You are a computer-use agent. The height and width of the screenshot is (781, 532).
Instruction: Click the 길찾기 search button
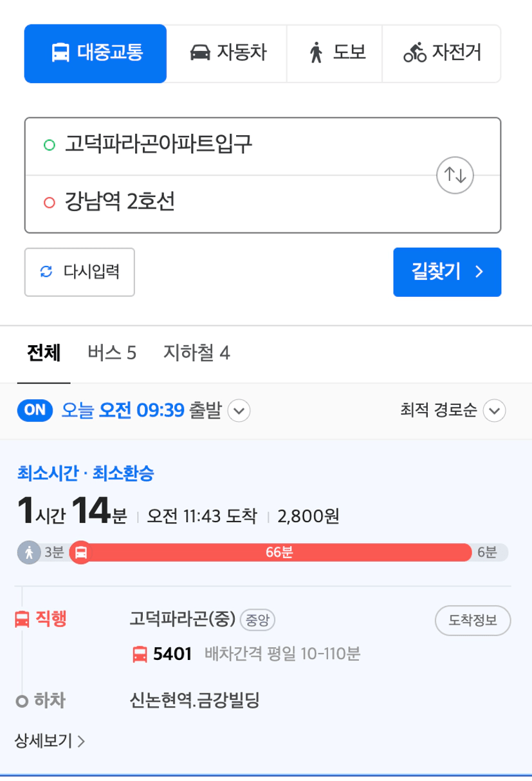[447, 272]
